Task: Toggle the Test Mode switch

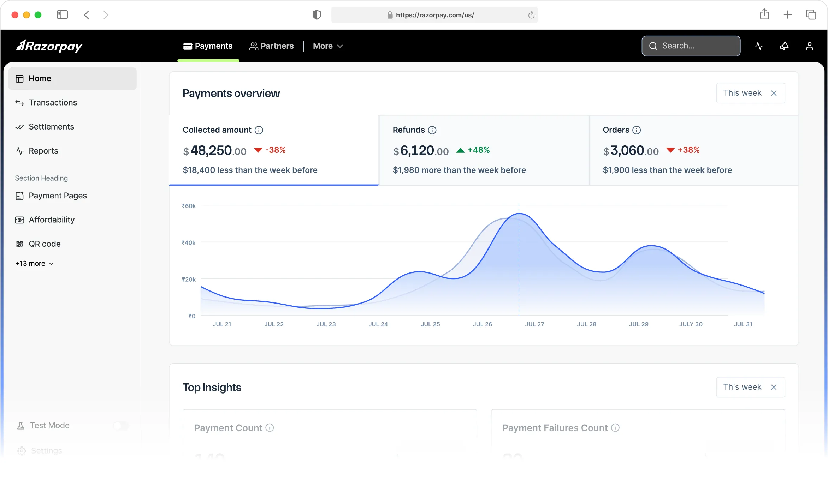Action: [x=121, y=426]
